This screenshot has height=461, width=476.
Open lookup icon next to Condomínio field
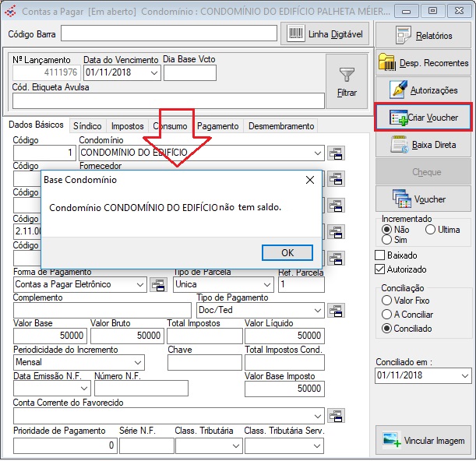336,153
